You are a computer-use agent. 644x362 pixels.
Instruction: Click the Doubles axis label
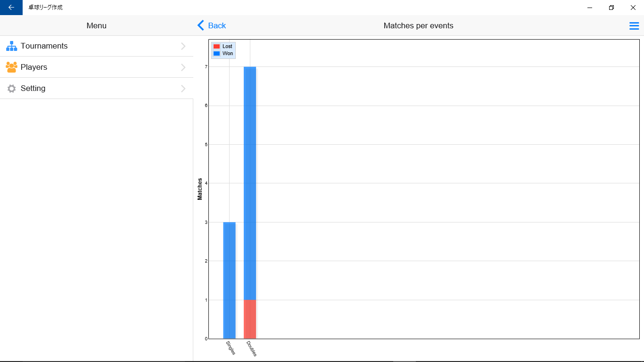tap(252, 349)
